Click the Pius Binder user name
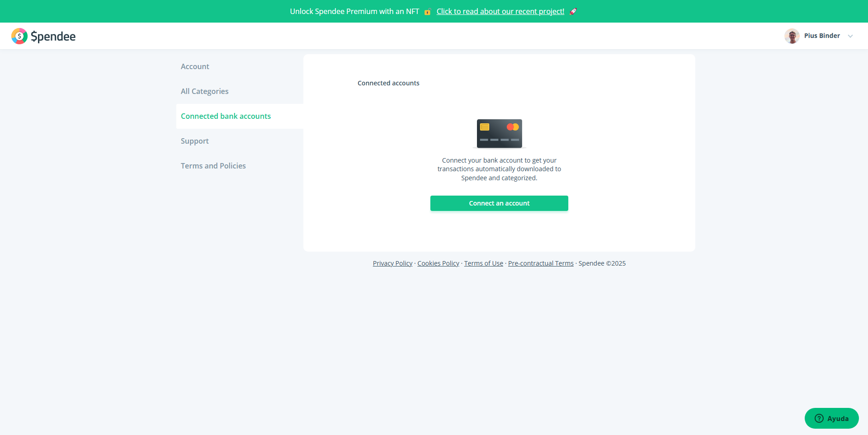 821,36
